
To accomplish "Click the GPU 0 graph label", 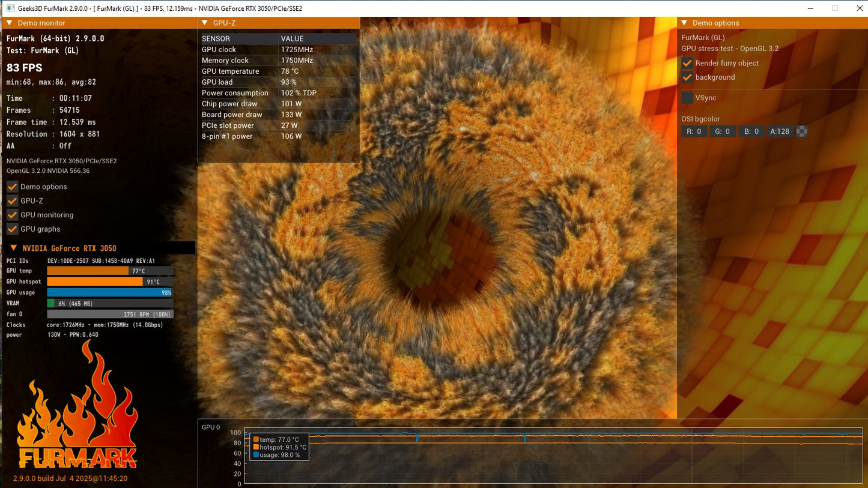I will tap(211, 427).
